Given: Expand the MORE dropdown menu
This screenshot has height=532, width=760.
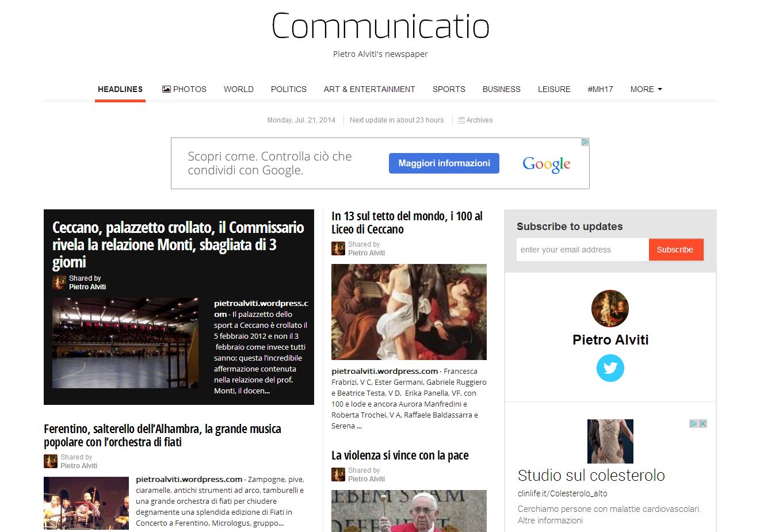Looking at the screenshot, I should coord(646,89).
